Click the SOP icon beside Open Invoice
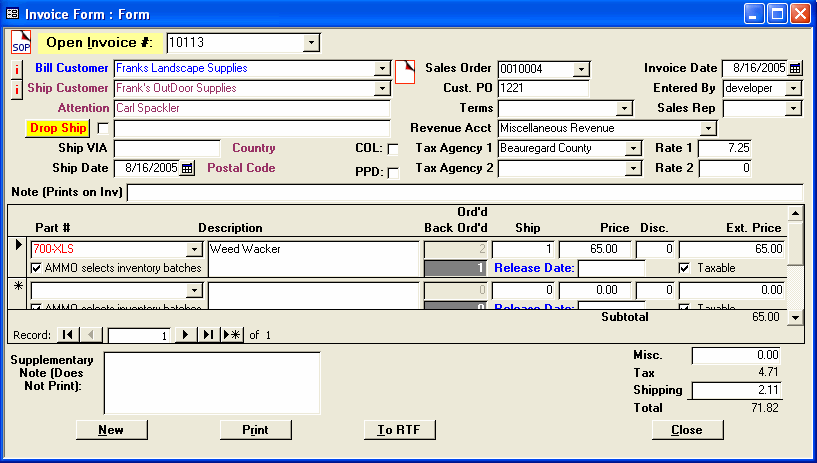817x463 pixels. (21, 42)
